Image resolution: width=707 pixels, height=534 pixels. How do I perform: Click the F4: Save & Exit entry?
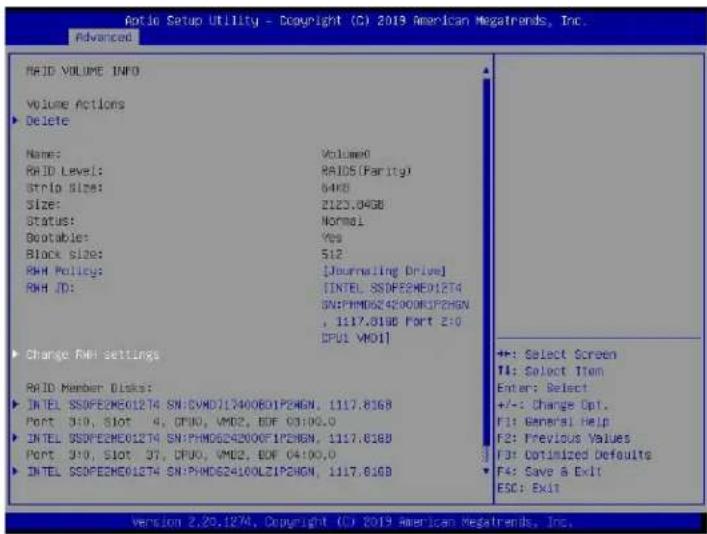[549, 471]
